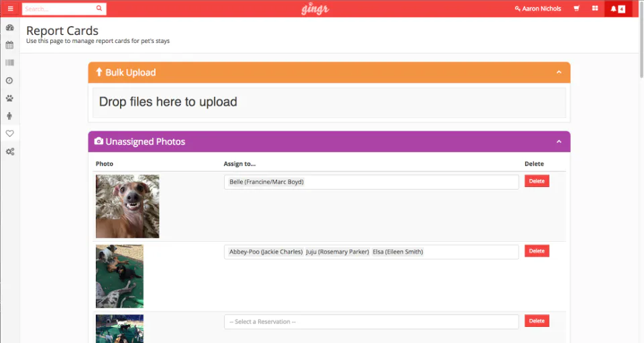Collapse the Unassigned Photos panel chevron
644x343 pixels.
click(x=559, y=141)
